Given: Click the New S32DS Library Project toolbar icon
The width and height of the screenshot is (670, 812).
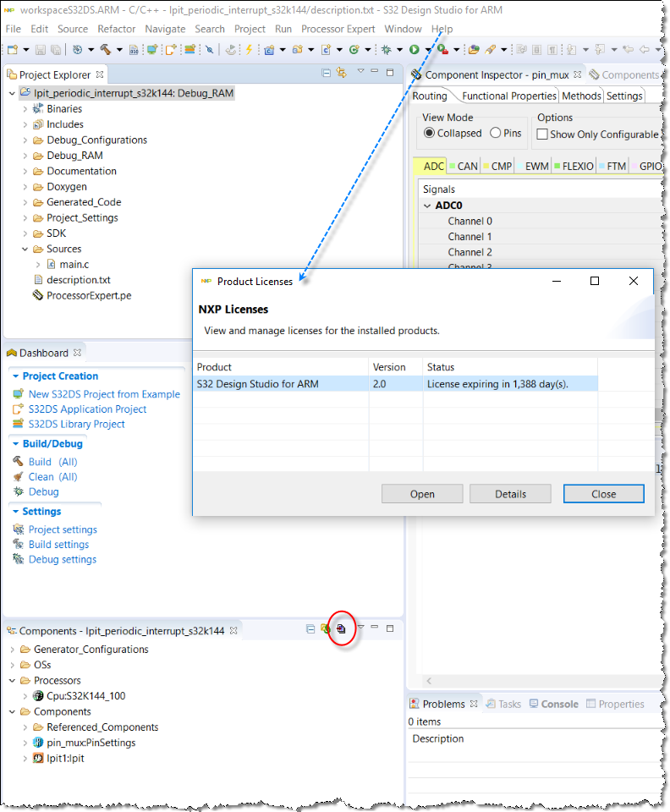Looking at the screenshot, I should (190, 50).
